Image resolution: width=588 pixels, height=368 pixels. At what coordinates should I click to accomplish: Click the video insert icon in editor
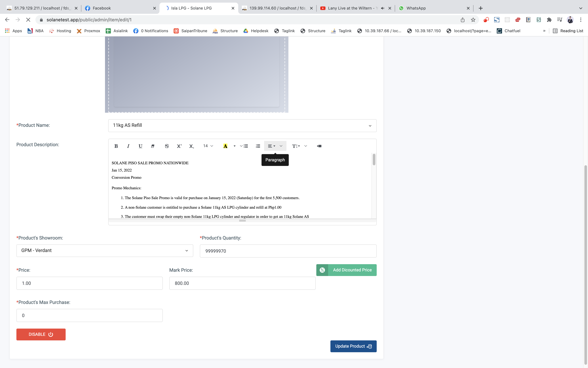pyautogui.click(x=319, y=146)
